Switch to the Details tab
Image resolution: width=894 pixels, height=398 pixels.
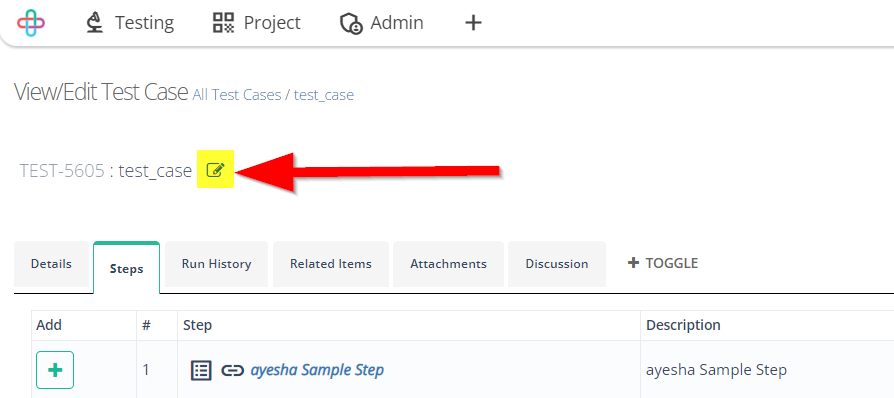(51, 264)
